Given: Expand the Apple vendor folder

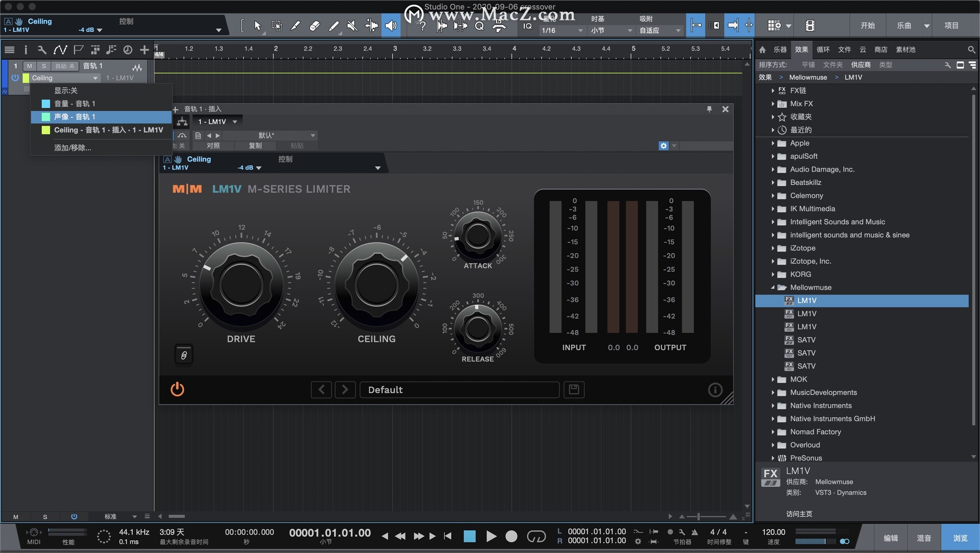Looking at the screenshot, I should click(772, 143).
